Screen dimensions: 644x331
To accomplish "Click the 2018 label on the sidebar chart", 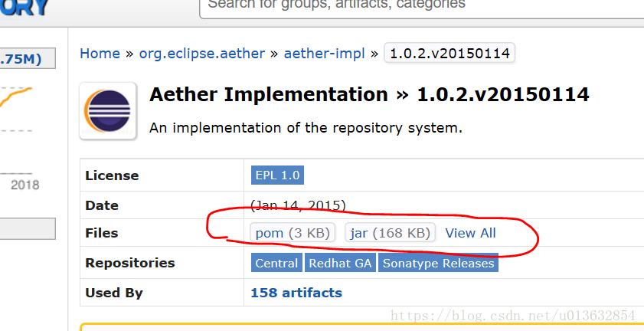I will (x=25, y=185).
